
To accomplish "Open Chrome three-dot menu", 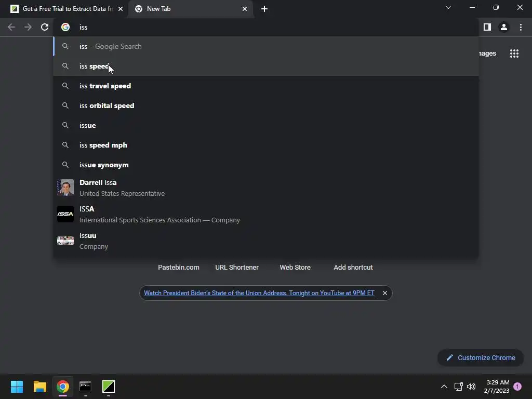I will [x=521, y=27].
